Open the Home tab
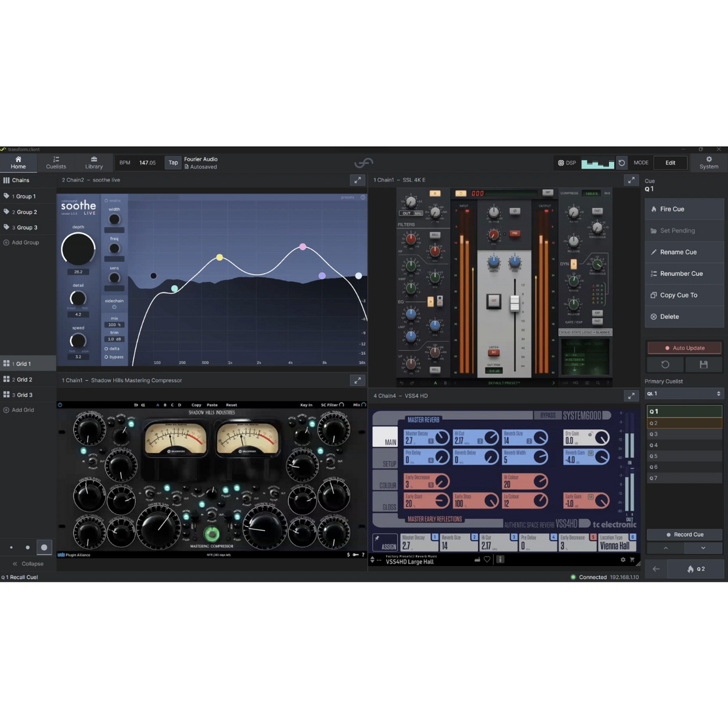728x728 pixels. (18, 163)
